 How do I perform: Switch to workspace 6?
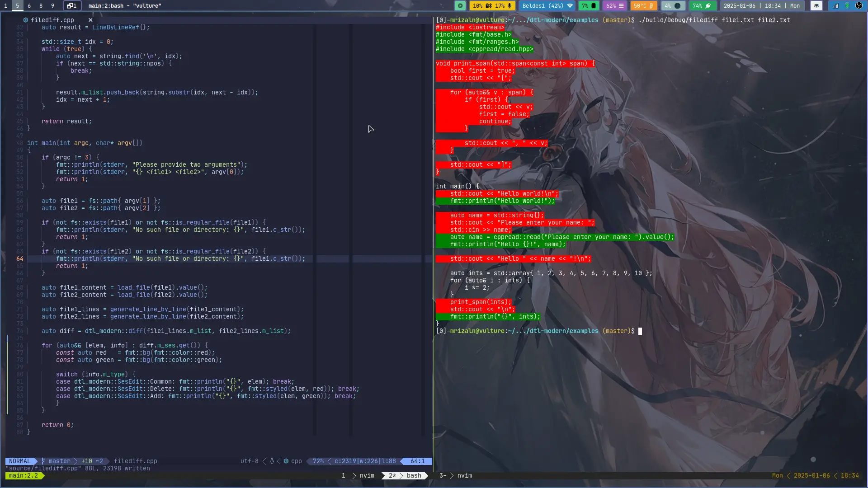click(29, 6)
